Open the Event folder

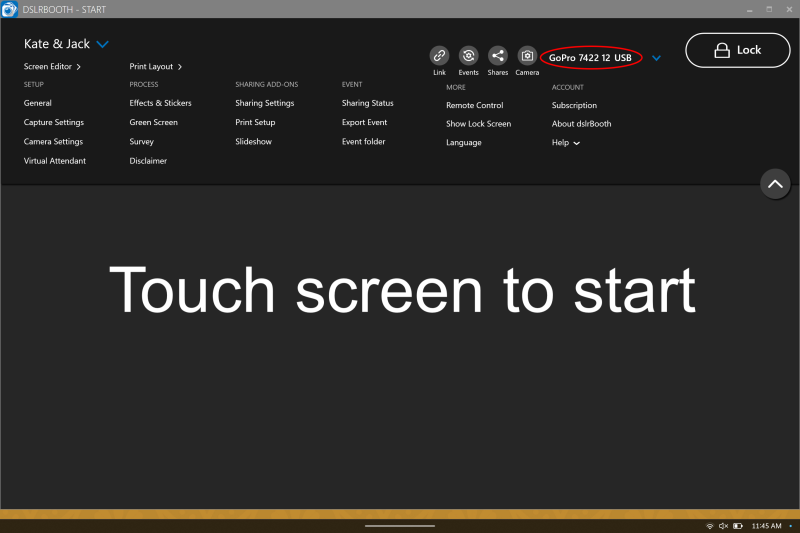[363, 142]
